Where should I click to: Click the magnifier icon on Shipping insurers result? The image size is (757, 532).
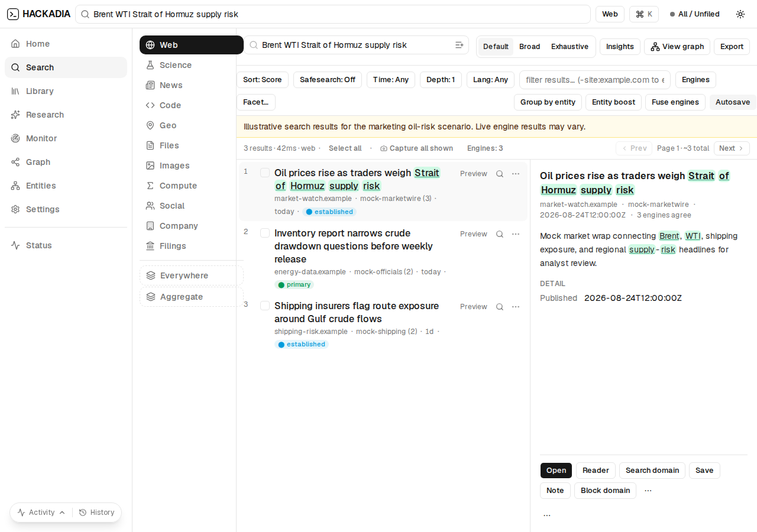point(500,307)
